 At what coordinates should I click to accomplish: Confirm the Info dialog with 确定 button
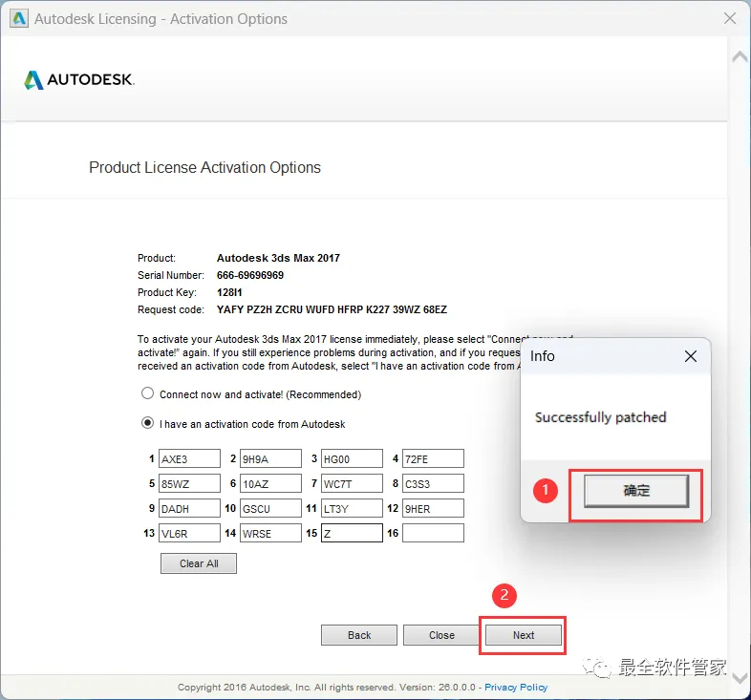[636, 491]
